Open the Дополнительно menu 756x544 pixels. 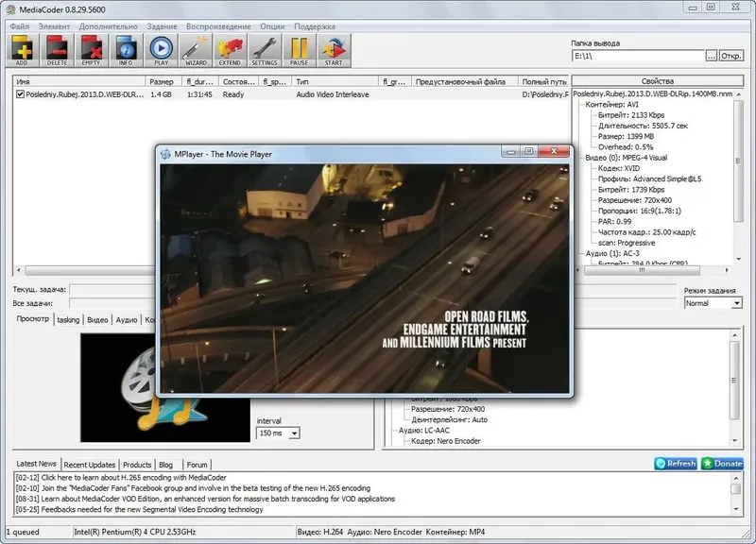point(109,26)
